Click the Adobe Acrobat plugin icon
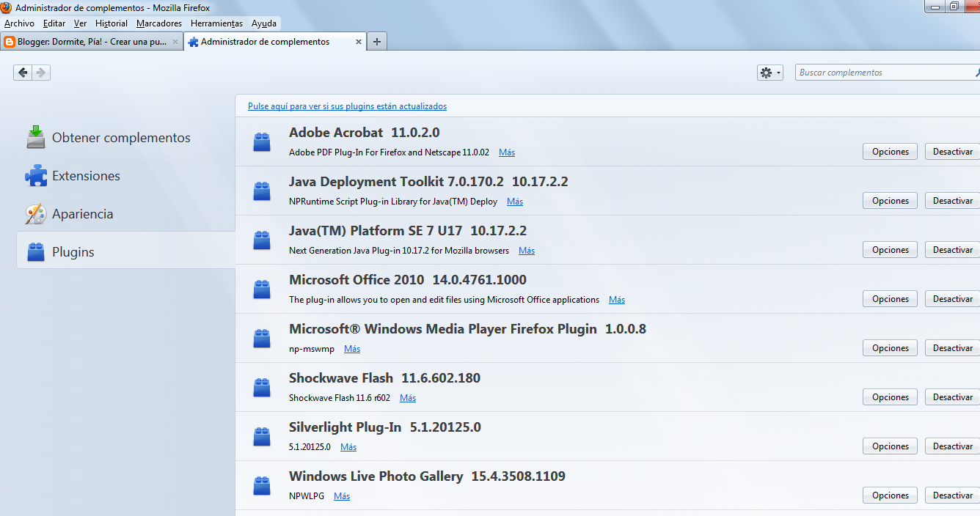Viewport: 980px width, 516px height. [262, 141]
